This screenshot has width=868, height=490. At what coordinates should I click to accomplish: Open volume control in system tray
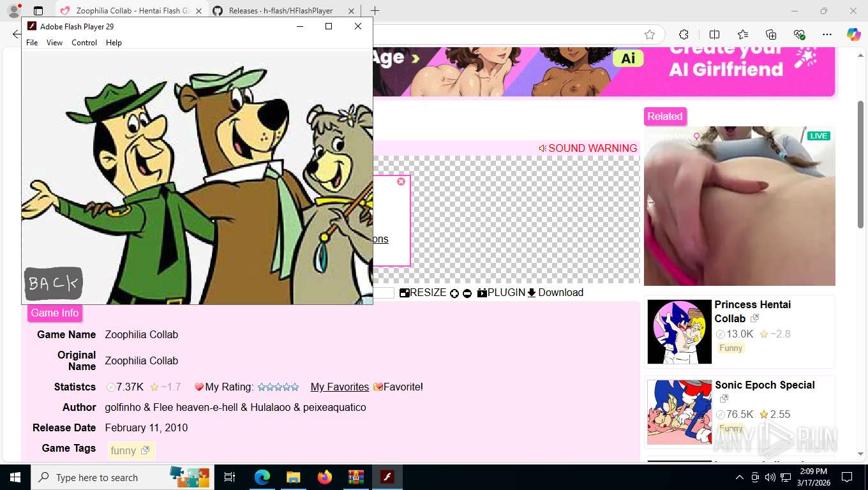(x=770, y=477)
